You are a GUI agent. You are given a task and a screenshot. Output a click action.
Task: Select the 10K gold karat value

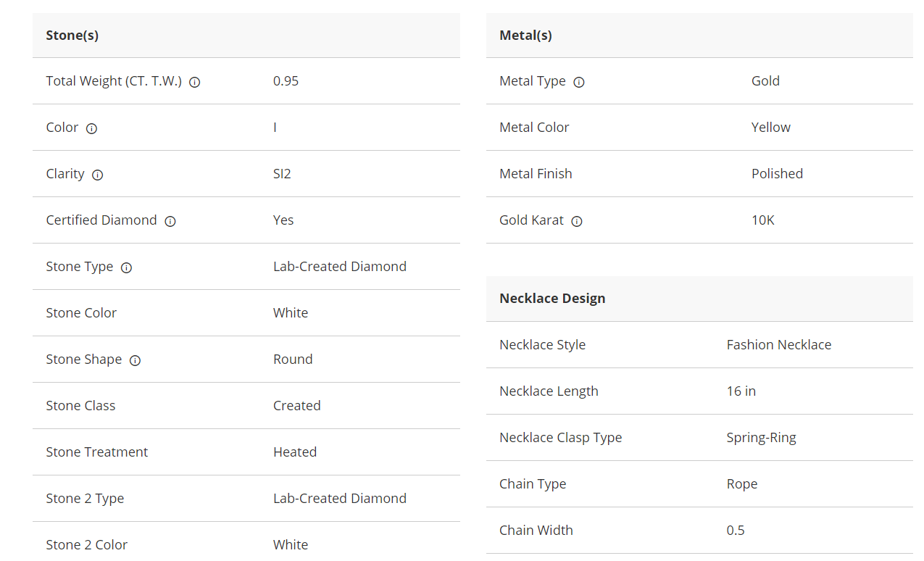click(x=762, y=220)
